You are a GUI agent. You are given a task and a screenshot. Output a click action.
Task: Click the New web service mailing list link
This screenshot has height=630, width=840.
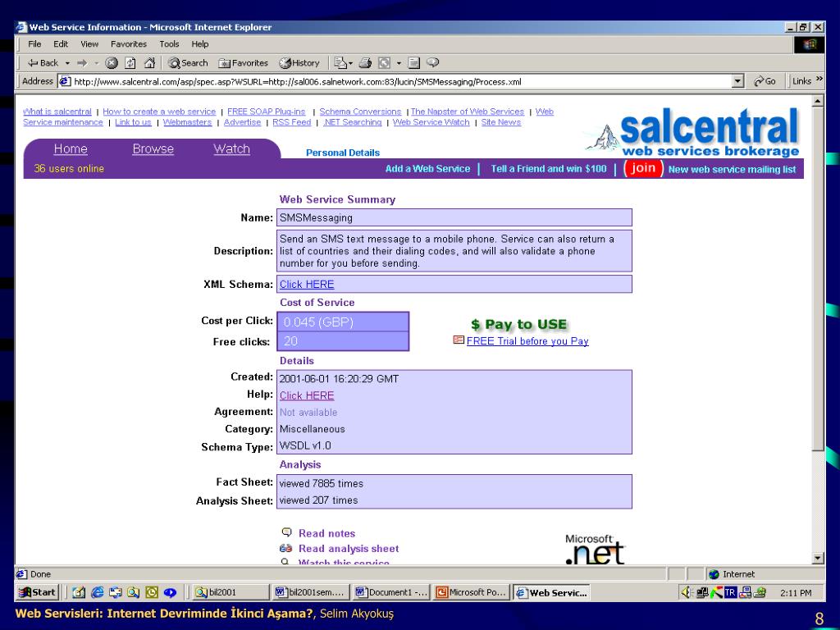click(x=732, y=169)
